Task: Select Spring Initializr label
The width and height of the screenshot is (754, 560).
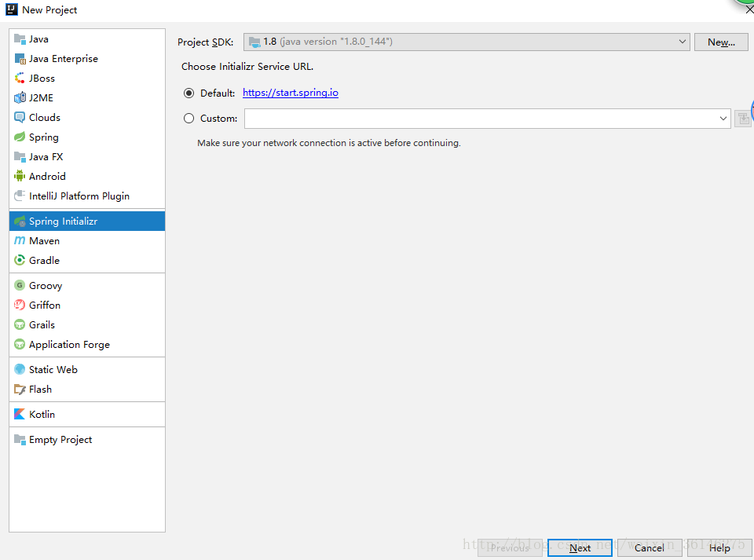Action: pos(63,221)
